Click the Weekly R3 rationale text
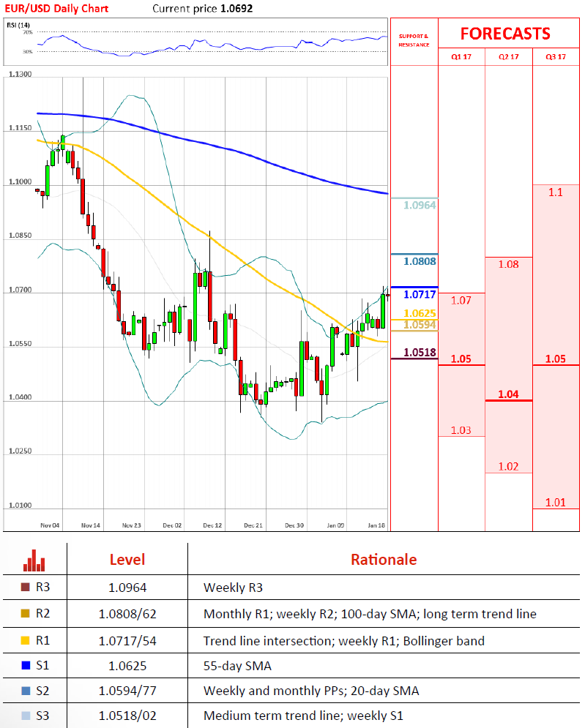 (233, 588)
